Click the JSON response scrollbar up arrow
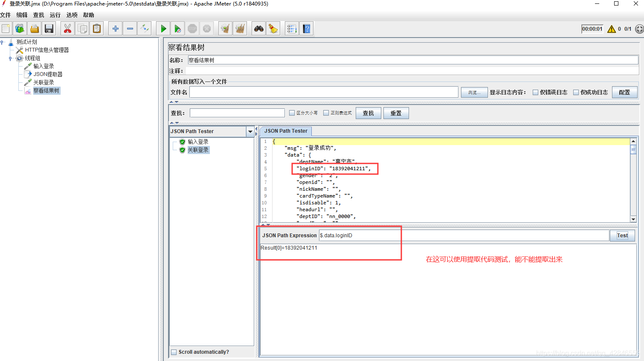 coord(633,141)
